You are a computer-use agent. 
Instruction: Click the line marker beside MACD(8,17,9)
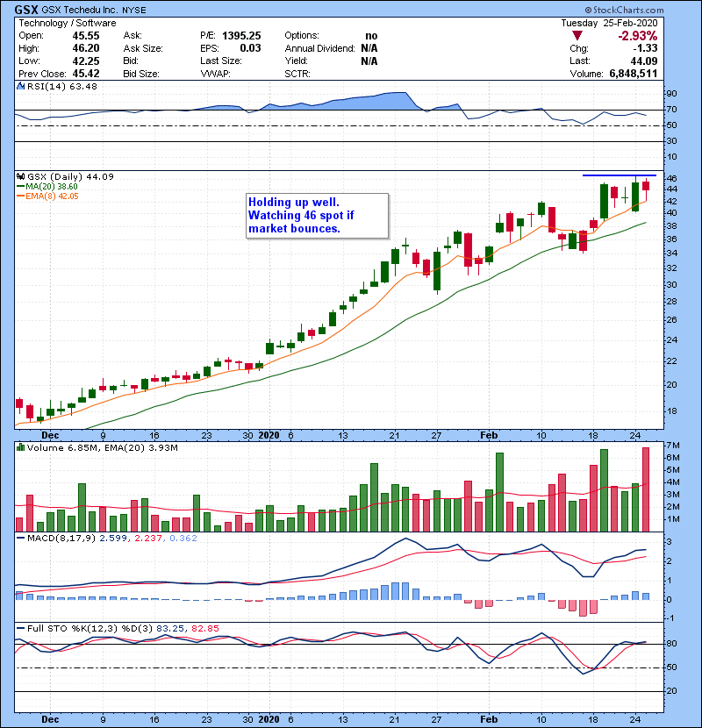pos(20,538)
